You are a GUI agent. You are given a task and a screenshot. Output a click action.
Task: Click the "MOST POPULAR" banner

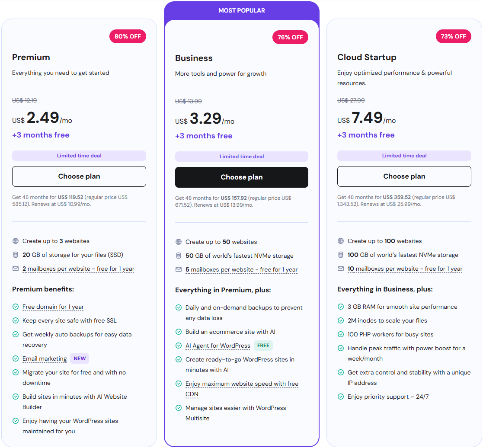pos(242,10)
